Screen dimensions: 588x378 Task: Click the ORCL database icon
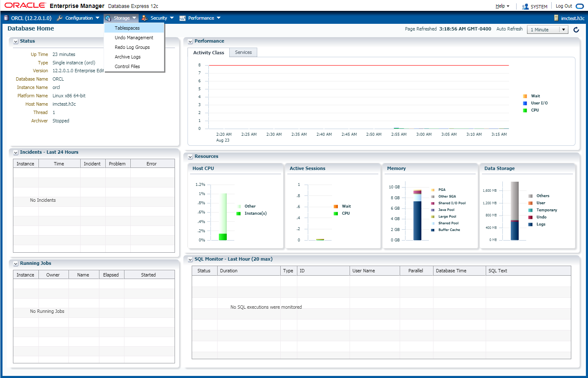[x=6, y=18]
